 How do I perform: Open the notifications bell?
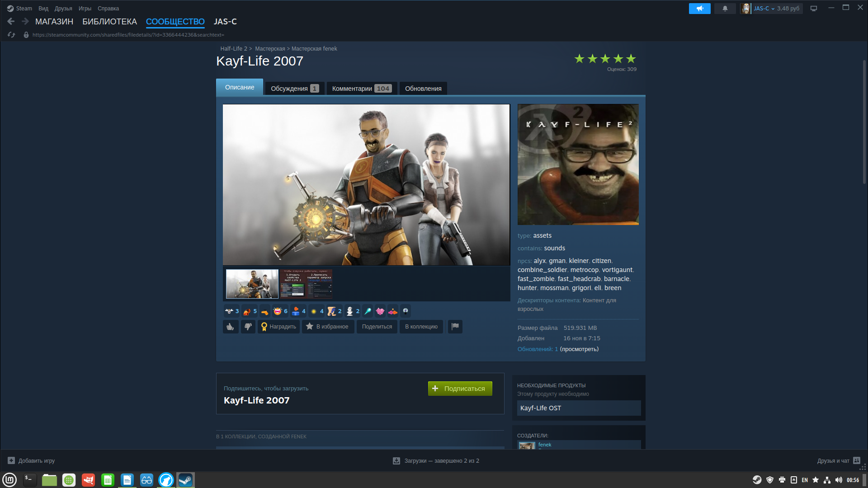725,9
